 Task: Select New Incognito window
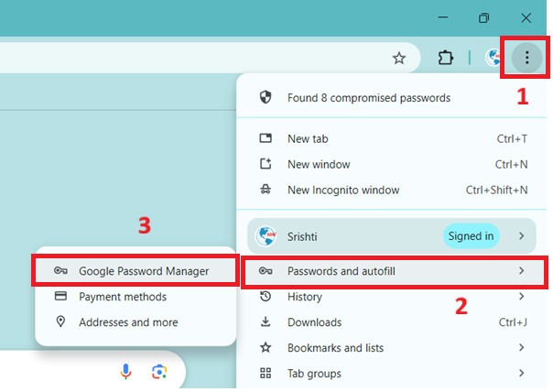point(343,191)
